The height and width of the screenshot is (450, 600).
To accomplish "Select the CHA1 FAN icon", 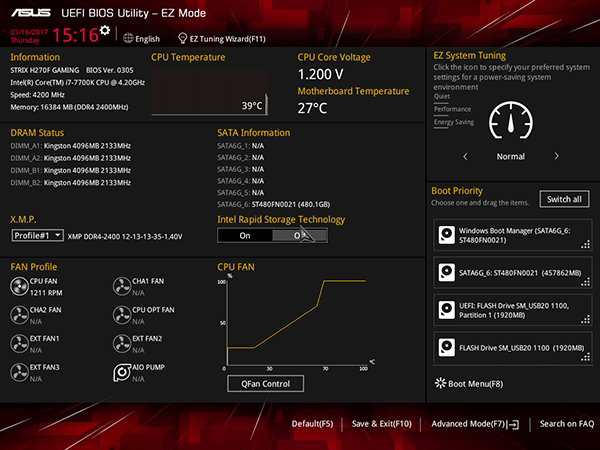I will 122,287.
